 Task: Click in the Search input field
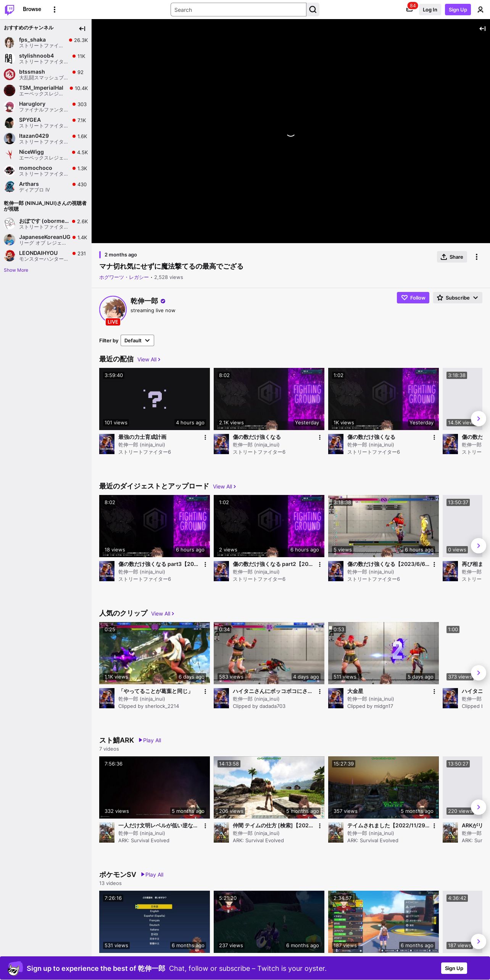(239, 10)
